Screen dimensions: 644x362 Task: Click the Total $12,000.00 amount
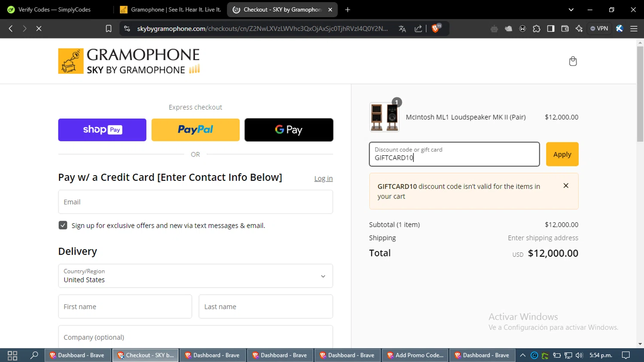coord(553,253)
